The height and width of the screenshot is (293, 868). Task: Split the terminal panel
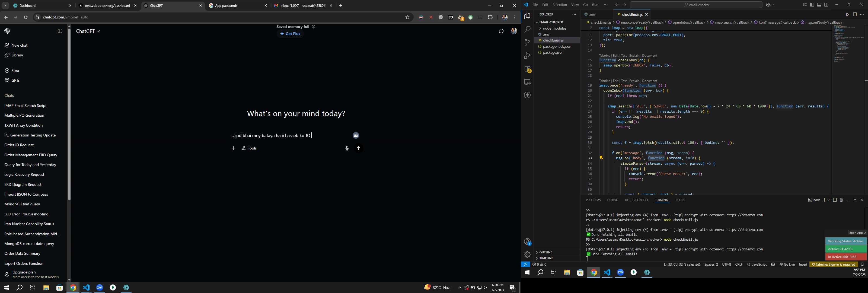835,200
